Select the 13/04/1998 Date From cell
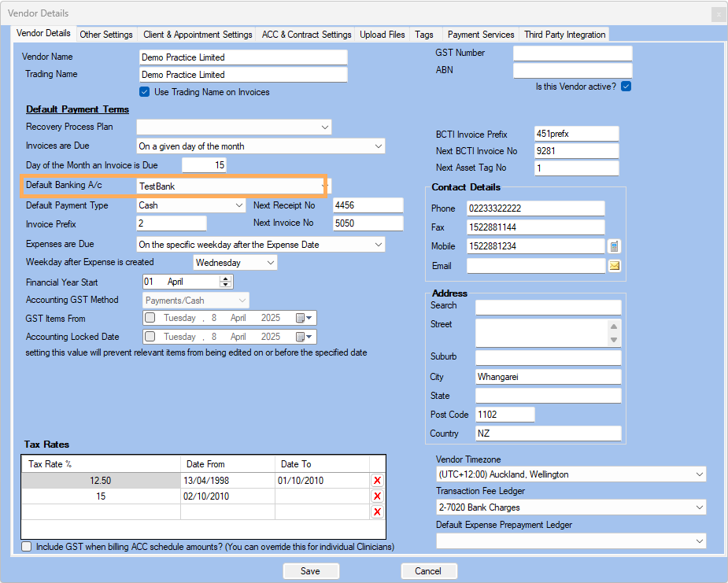Image resolution: width=728 pixels, height=583 pixels. (x=227, y=481)
